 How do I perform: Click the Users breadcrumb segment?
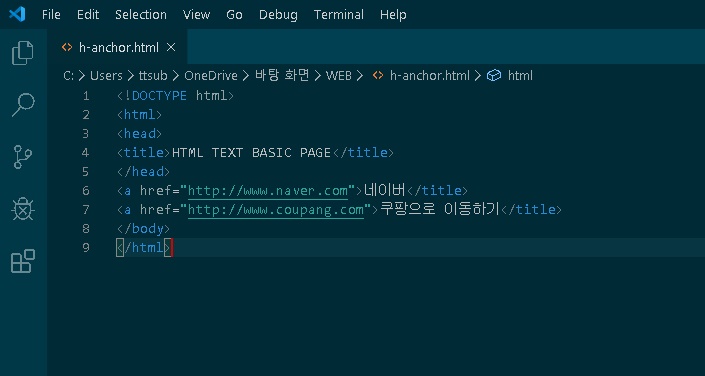tap(106, 76)
